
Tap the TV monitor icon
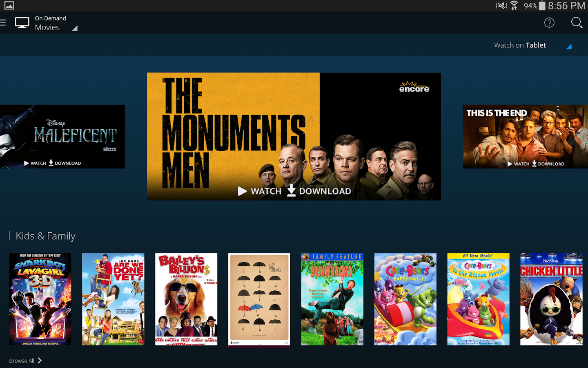pos(22,23)
